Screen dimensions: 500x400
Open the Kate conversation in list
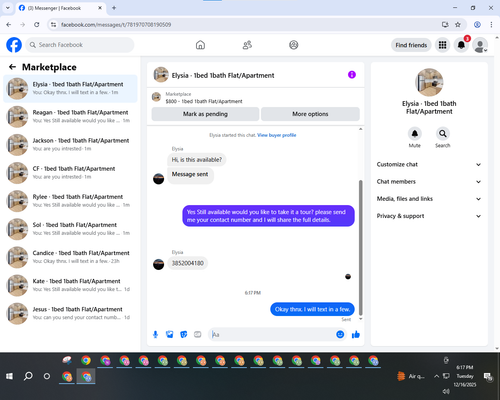pos(70,285)
